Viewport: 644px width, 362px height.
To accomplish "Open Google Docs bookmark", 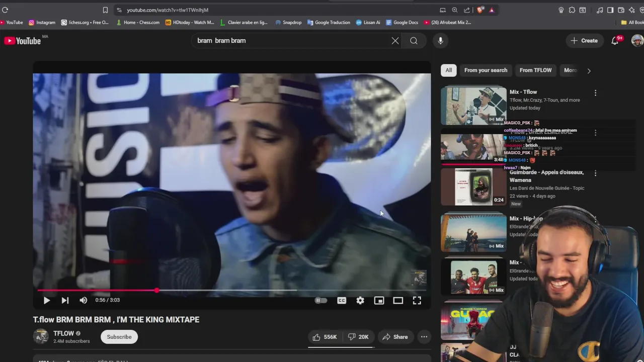I will tap(402, 23).
